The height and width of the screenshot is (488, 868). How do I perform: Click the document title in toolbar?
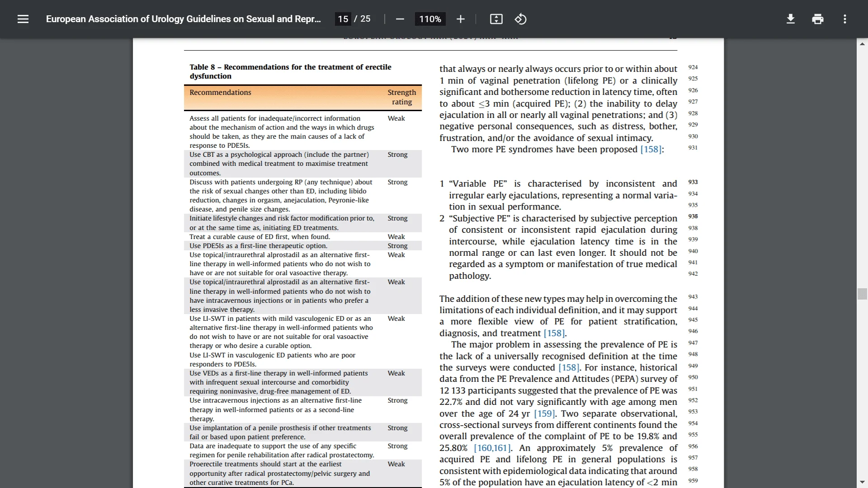(x=184, y=19)
